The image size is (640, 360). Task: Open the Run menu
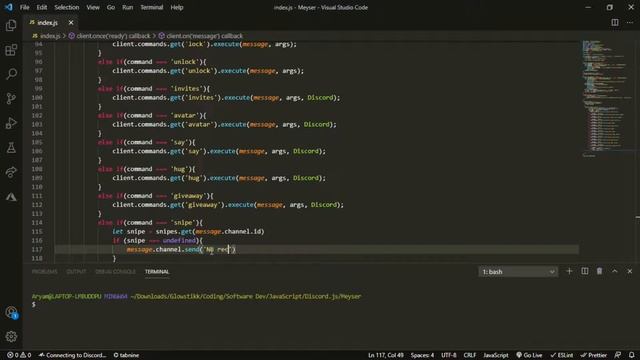[x=127, y=7]
